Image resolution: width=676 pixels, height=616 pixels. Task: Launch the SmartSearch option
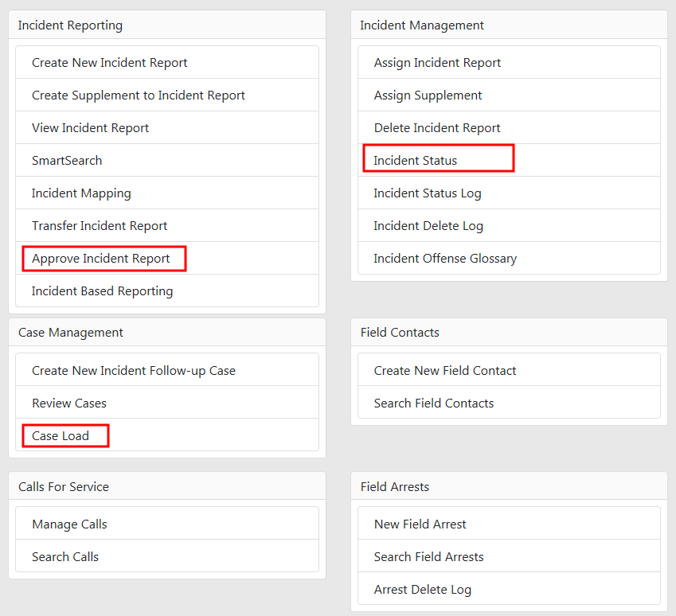(x=67, y=161)
